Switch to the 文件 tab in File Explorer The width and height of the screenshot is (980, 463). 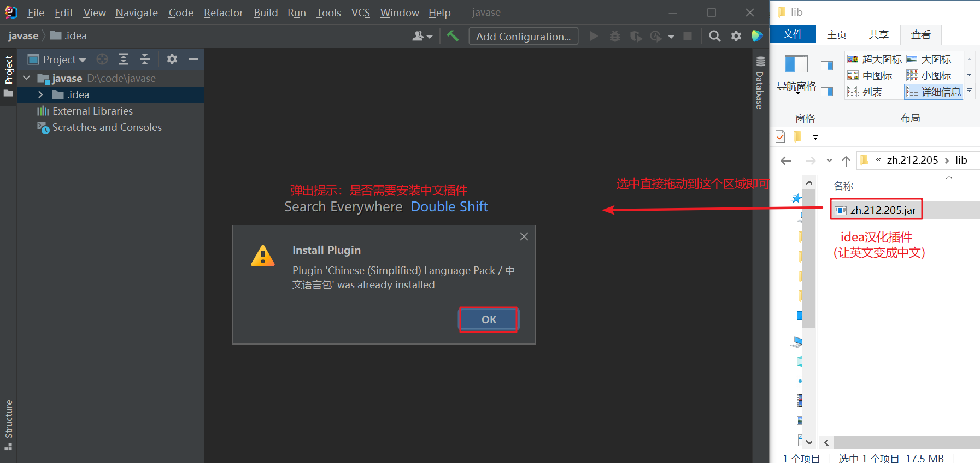point(793,34)
